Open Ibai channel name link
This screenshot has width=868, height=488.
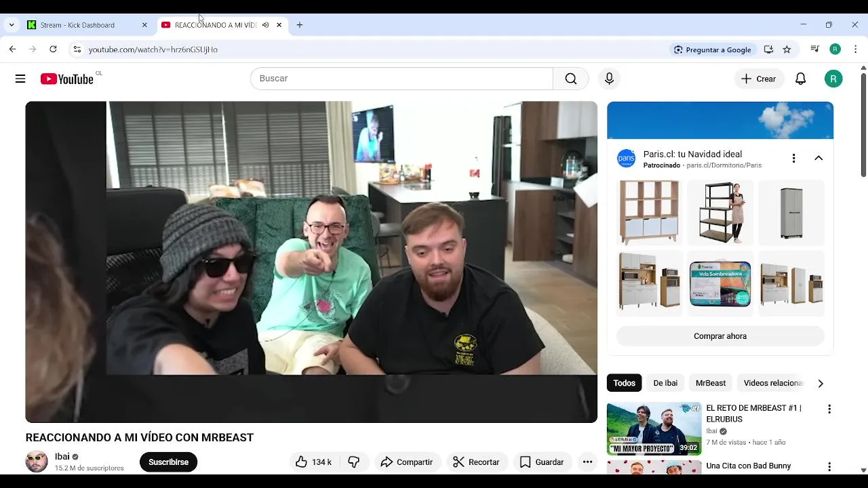[62, 457]
